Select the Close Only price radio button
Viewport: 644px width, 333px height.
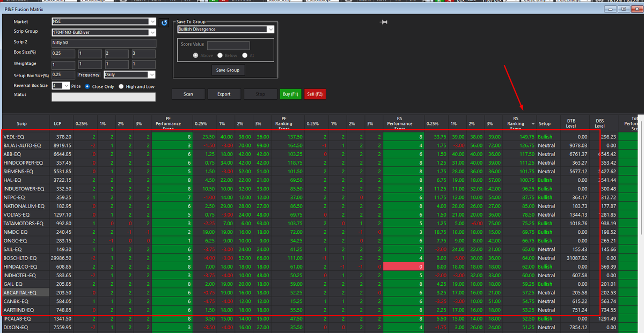coord(88,86)
